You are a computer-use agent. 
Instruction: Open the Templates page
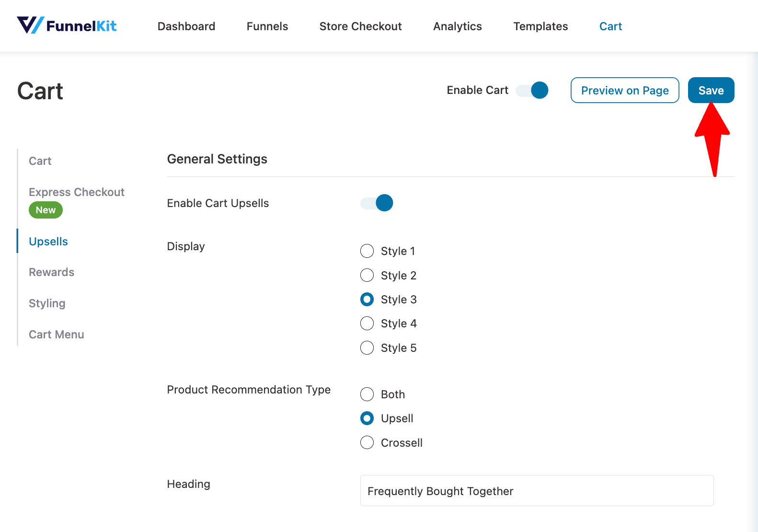(540, 26)
